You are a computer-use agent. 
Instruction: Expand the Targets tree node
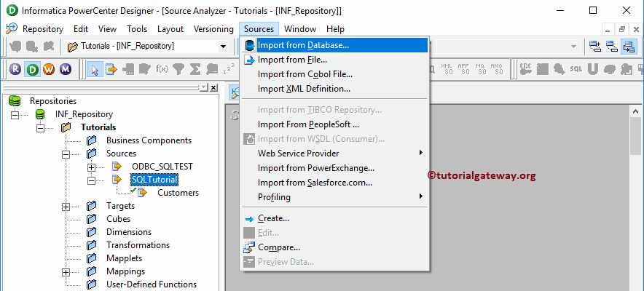coord(66,207)
